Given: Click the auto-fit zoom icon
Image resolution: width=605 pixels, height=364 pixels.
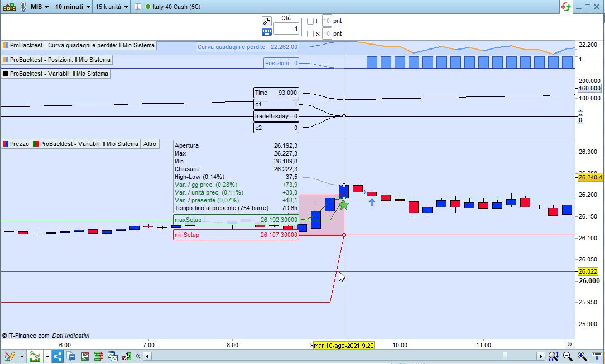Looking at the screenshot, I should pos(553,356).
